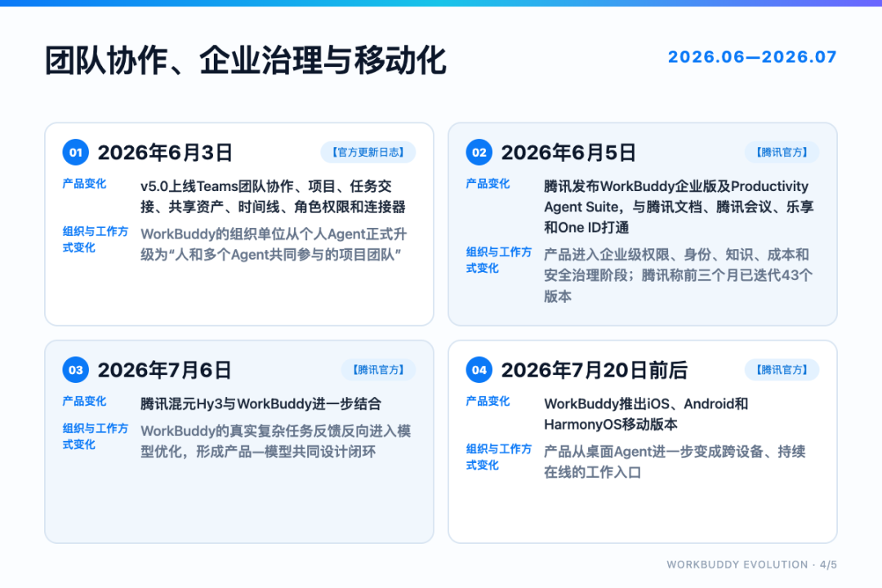Click the date range 2026.06—2026.07

pos(752,57)
